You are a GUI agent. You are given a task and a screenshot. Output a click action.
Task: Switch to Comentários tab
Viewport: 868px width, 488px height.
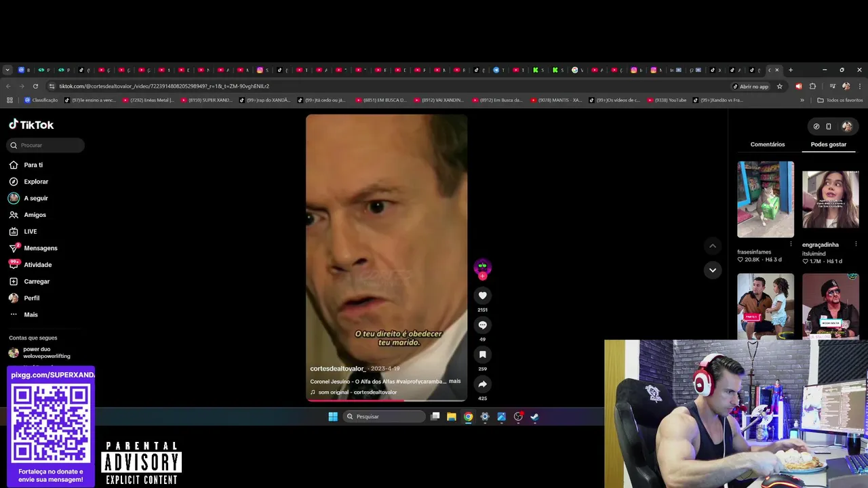pos(768,144)
